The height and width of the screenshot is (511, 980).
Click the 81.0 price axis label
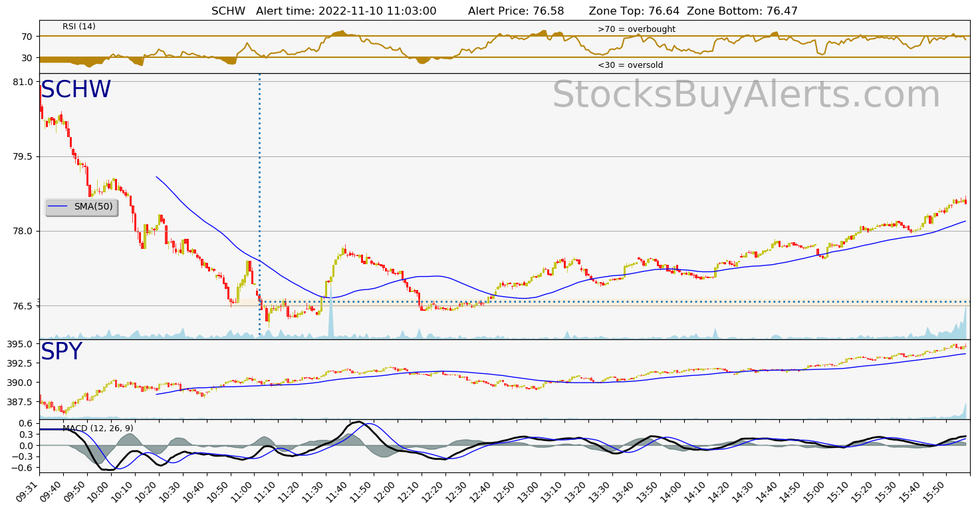coord(23,82)
